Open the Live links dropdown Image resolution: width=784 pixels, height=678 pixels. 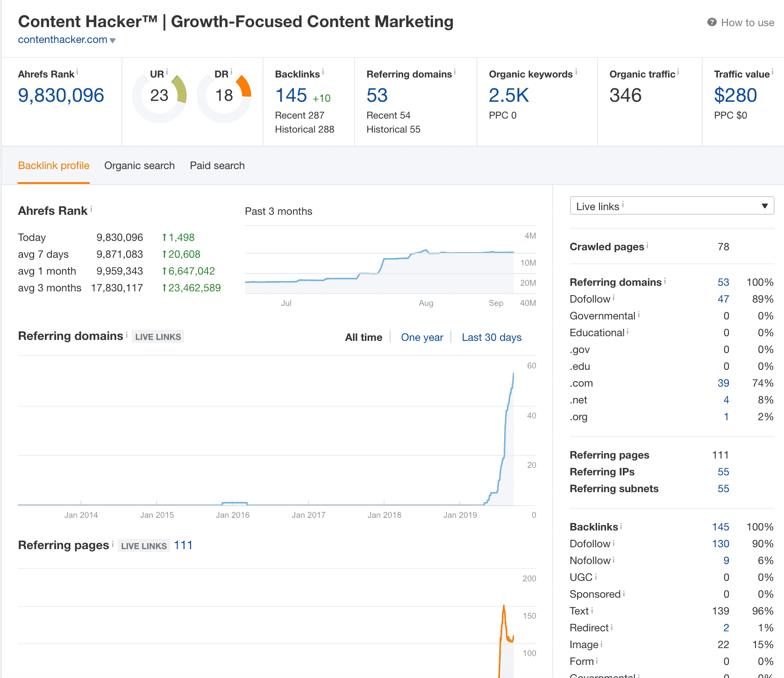click(x=672, y=206)
